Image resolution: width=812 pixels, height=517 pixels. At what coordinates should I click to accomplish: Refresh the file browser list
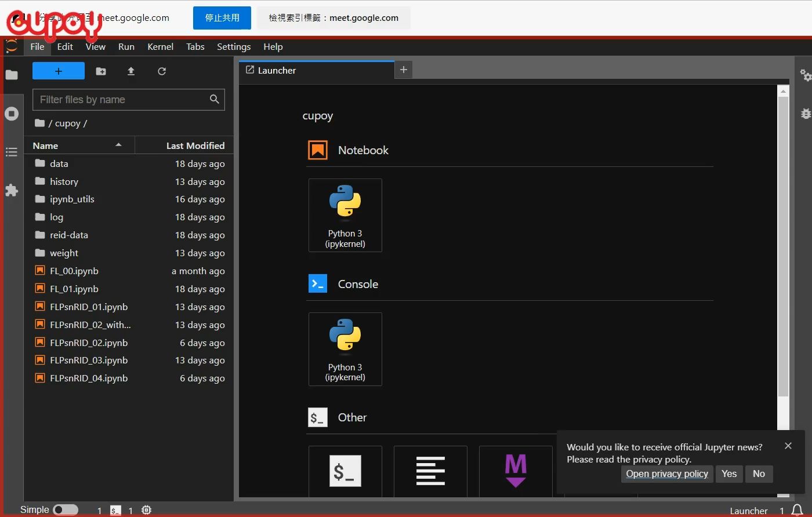162,71
